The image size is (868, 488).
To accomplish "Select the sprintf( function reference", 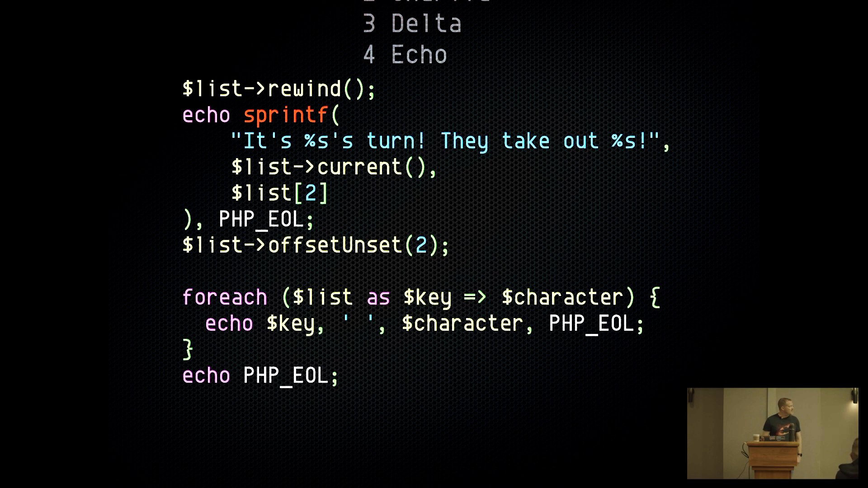I will [x=292, y=114].
